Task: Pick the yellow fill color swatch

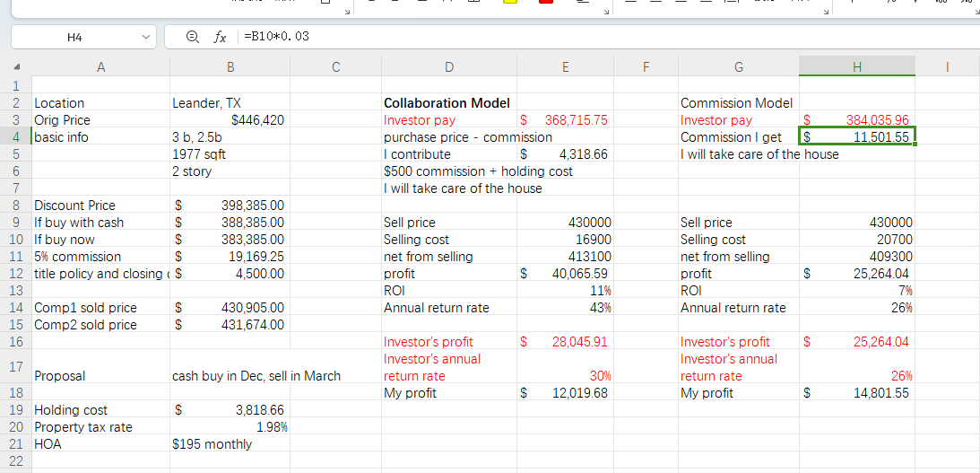Action: point(510,2)
